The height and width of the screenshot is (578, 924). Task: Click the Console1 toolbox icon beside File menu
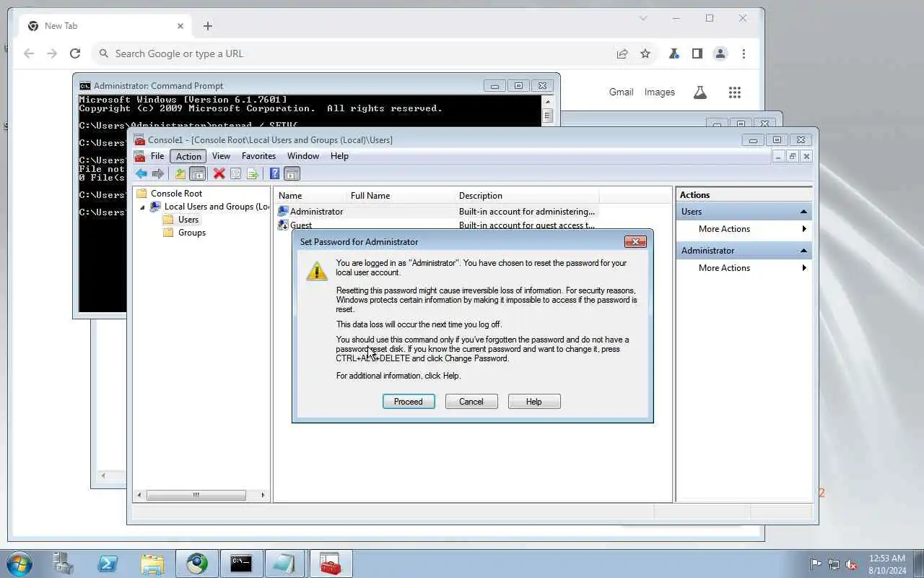tap(140, 156)
